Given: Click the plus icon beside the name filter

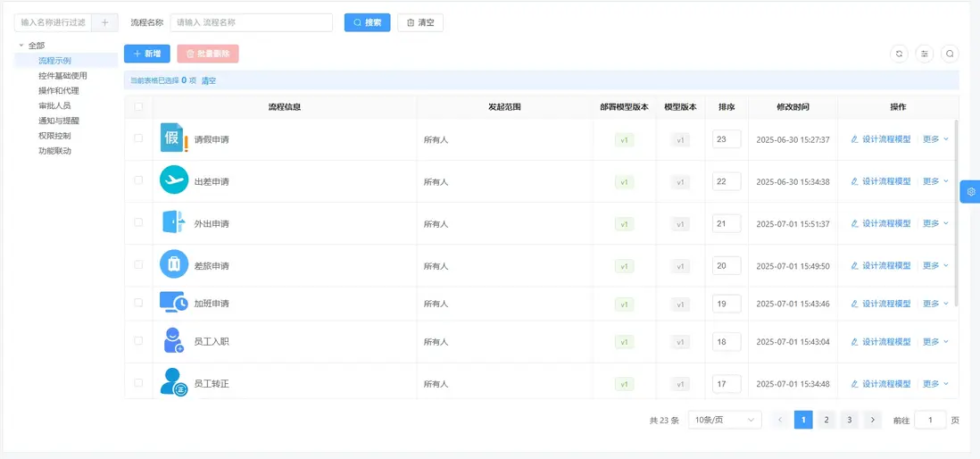Looking at the screenshot, I should [104, 22].
